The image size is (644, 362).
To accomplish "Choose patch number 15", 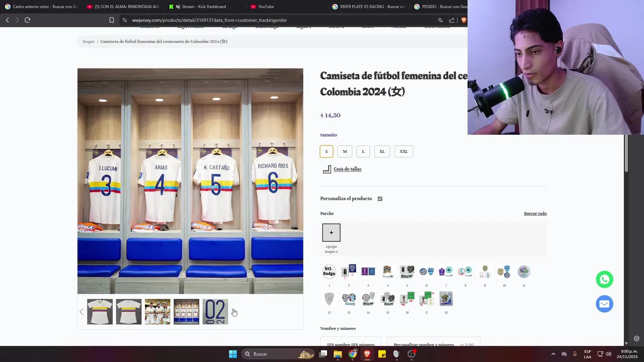I will coord(387,299).
